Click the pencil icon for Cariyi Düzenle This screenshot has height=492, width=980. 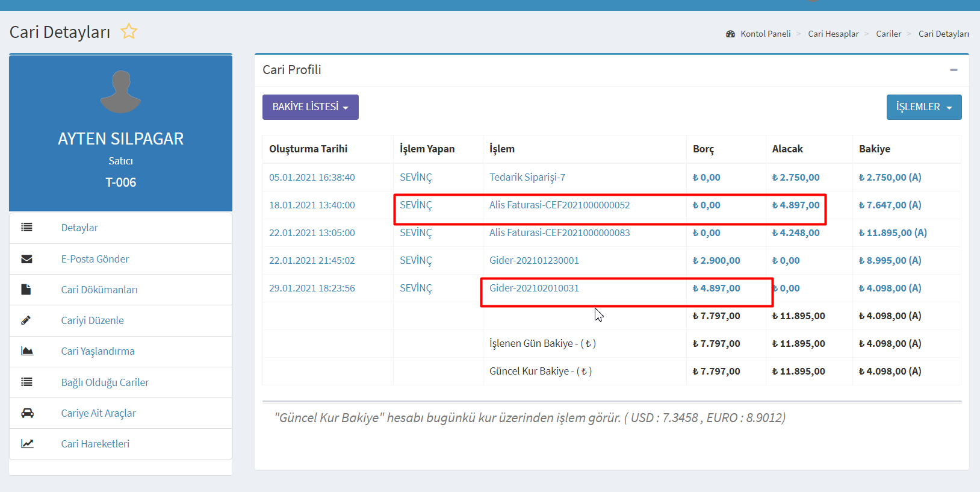click(x=26, y=320)
